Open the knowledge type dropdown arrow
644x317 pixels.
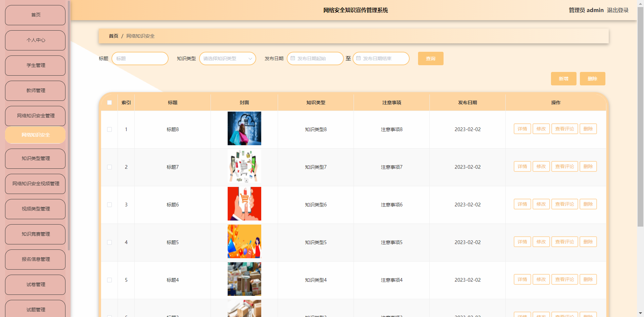(x=250, y=59)
